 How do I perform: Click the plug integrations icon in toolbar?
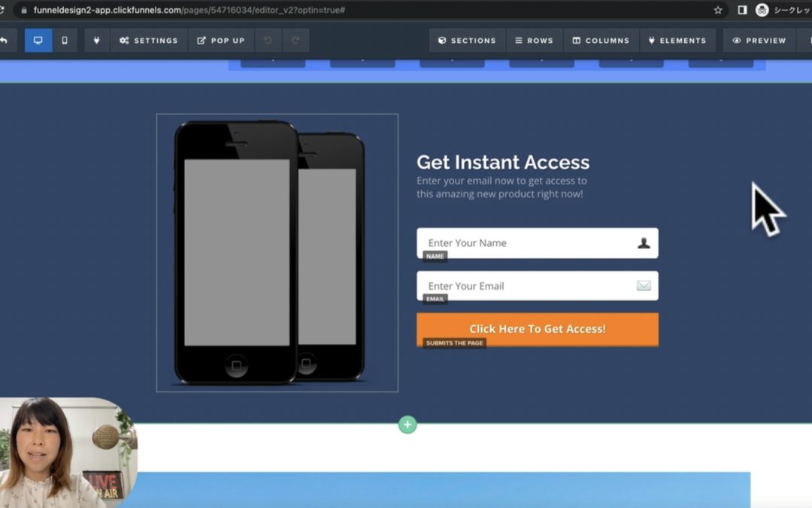tap(96, 41)
